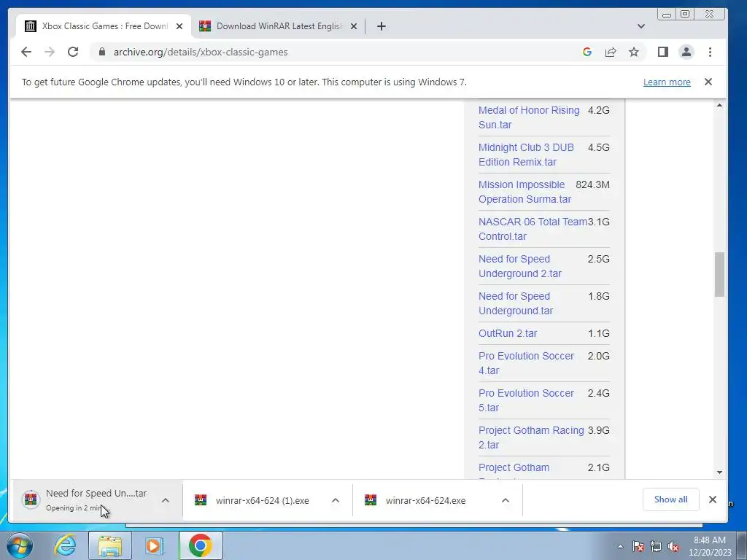
Task: Click the winrar-x64-624.exe file icon
Action: tap(371, 500)
